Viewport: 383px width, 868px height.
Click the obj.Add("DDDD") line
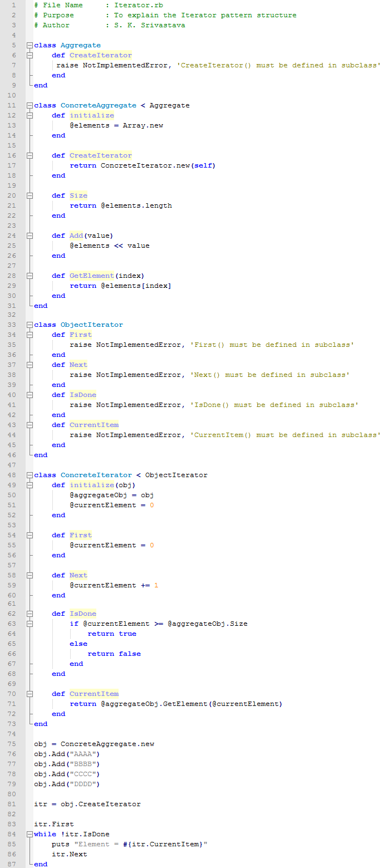tap(67, 784)
